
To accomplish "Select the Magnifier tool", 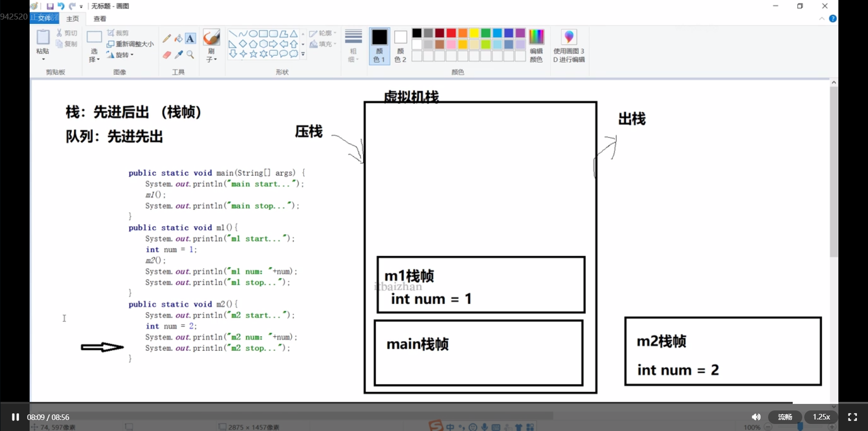I will 190,54.
